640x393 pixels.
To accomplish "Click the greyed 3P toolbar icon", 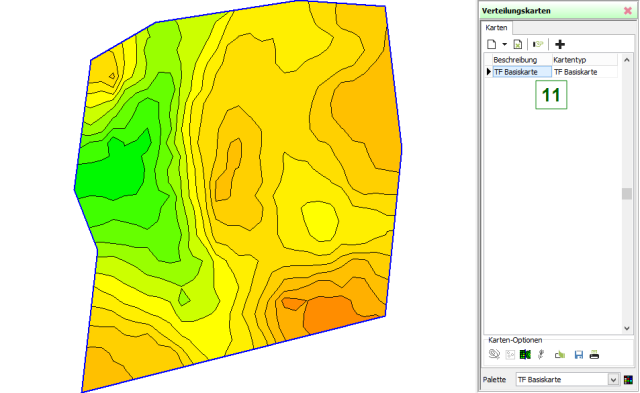I will [538, 44].
